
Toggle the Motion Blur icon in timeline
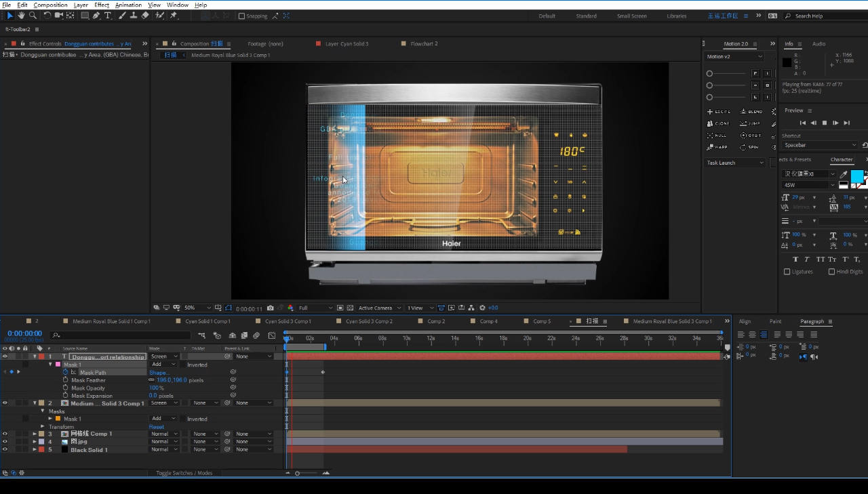(256, 335)
